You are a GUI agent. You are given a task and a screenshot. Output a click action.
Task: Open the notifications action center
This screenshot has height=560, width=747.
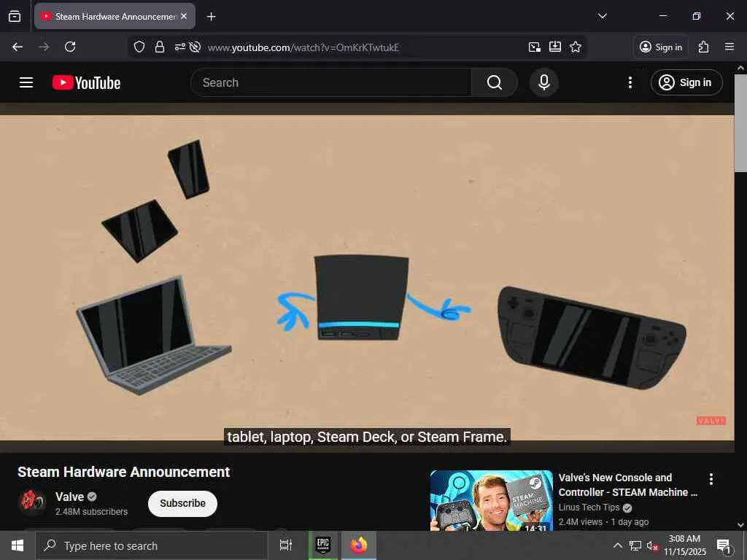click(x=724, y=546)
